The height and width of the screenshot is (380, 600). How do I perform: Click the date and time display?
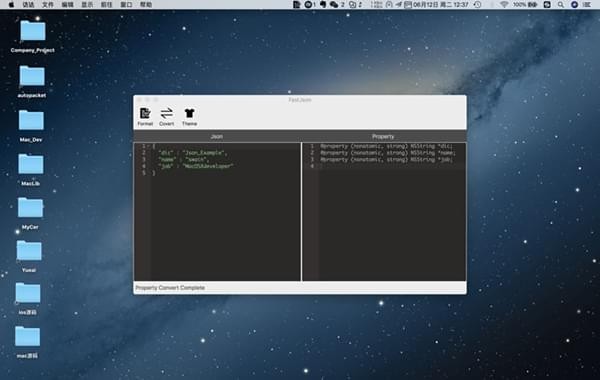coord(440,5)
